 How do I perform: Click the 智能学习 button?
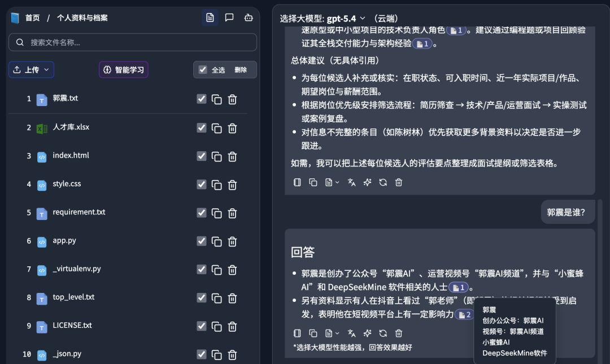click(123, 69)
